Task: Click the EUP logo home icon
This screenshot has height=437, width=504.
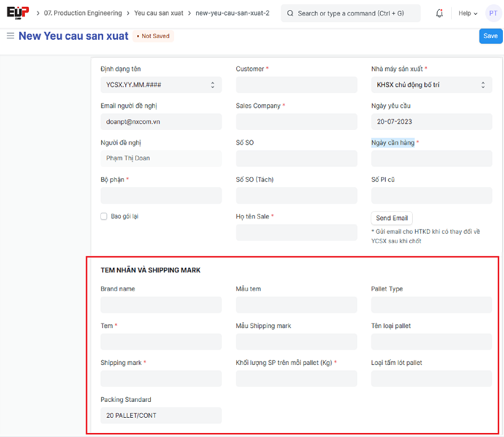Action: coord(17,12)
